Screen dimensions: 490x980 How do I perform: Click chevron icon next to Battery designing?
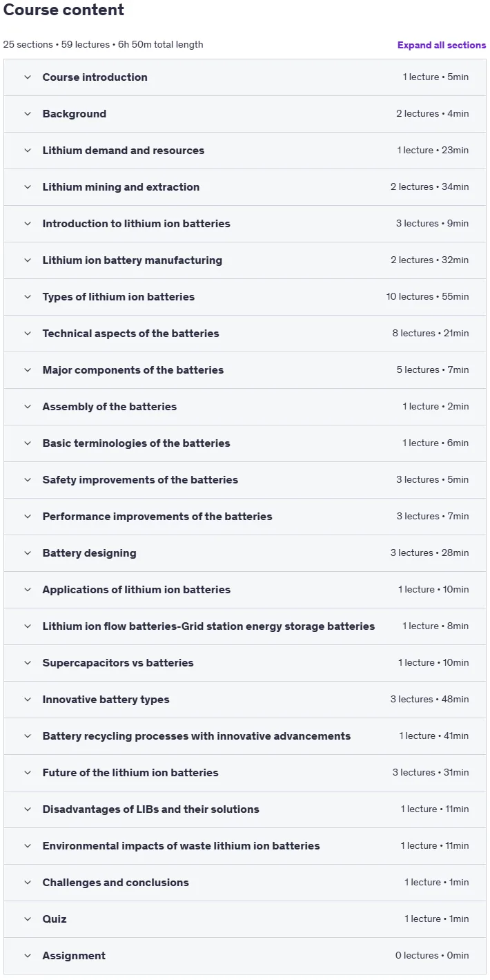28,553
